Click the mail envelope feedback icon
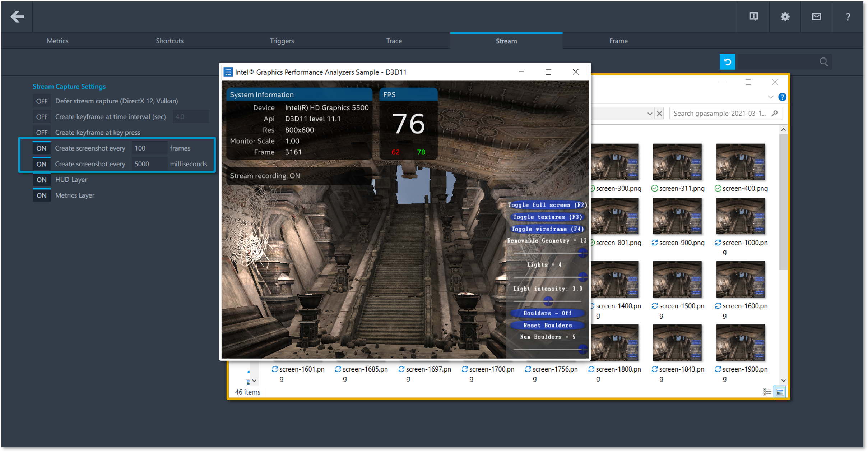The height and width of the screenshot is (452, 868). (816, 17)
